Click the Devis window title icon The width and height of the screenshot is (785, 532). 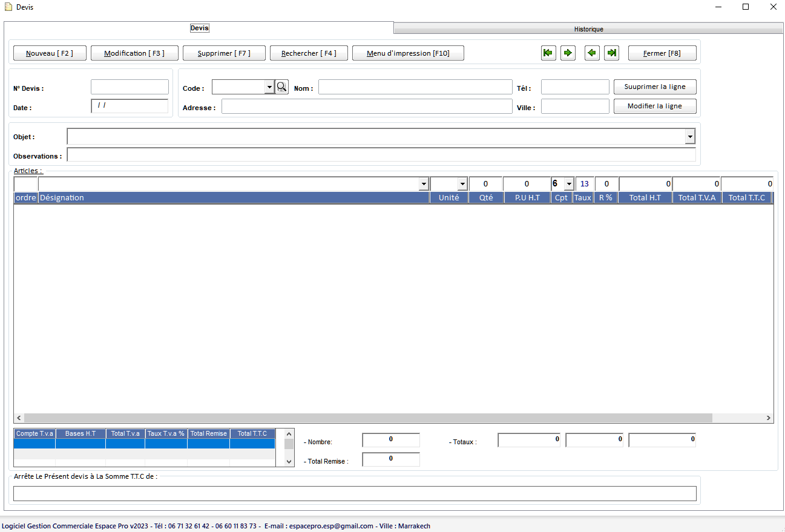pos(8,7)
